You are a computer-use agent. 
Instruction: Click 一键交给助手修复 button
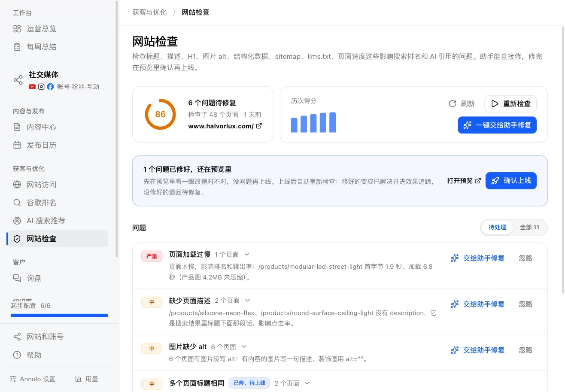pyautogui.click(x=497, y=125)
